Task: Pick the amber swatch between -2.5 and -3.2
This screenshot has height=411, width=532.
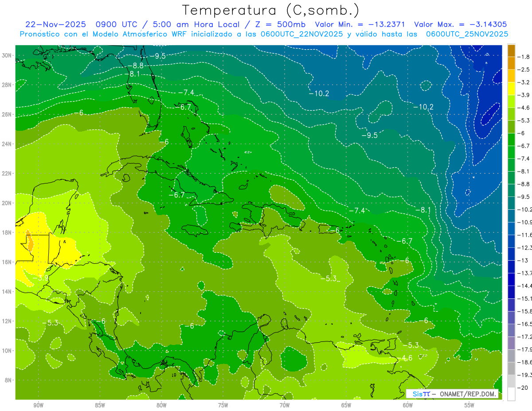Action: click(511, 76)
